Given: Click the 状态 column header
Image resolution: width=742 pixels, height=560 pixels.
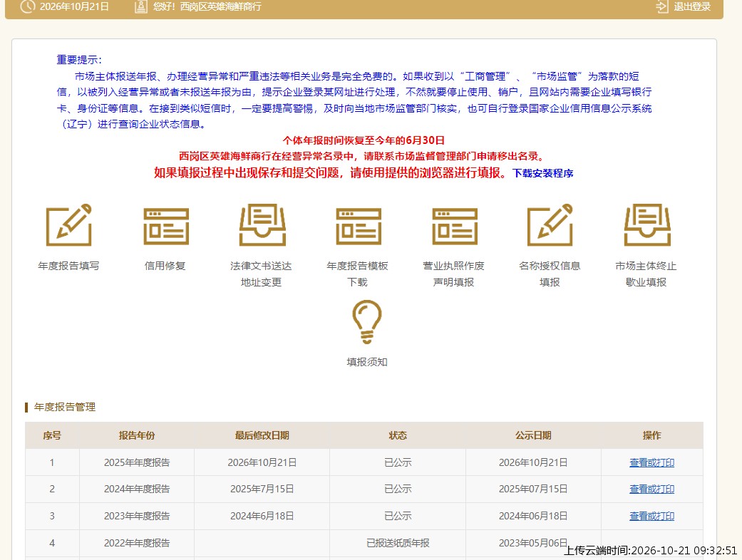Looking at the screenshot, I should 398,435.
